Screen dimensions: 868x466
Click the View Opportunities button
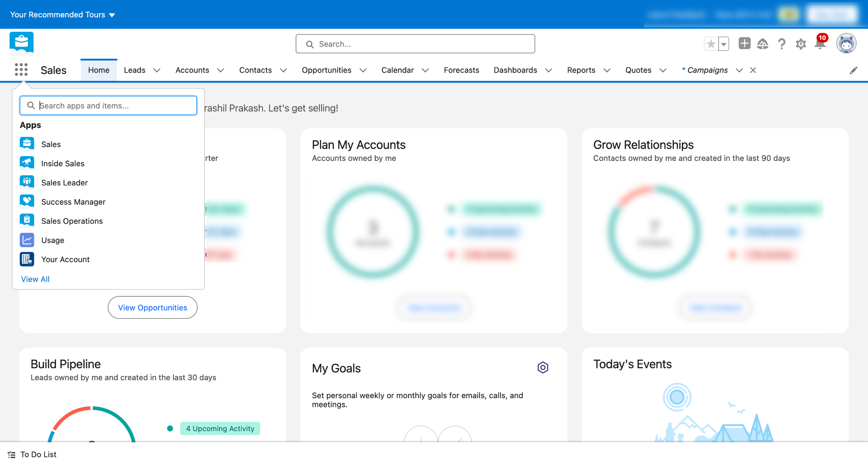[152, 307]
